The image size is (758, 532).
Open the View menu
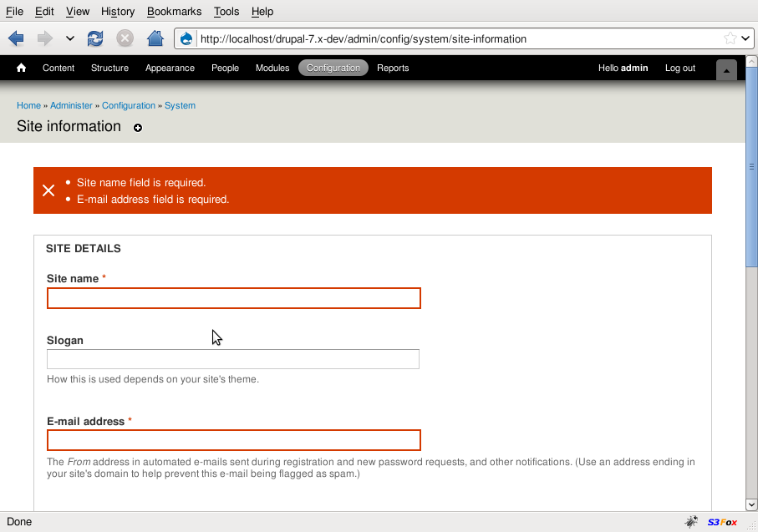pos(78,11)
